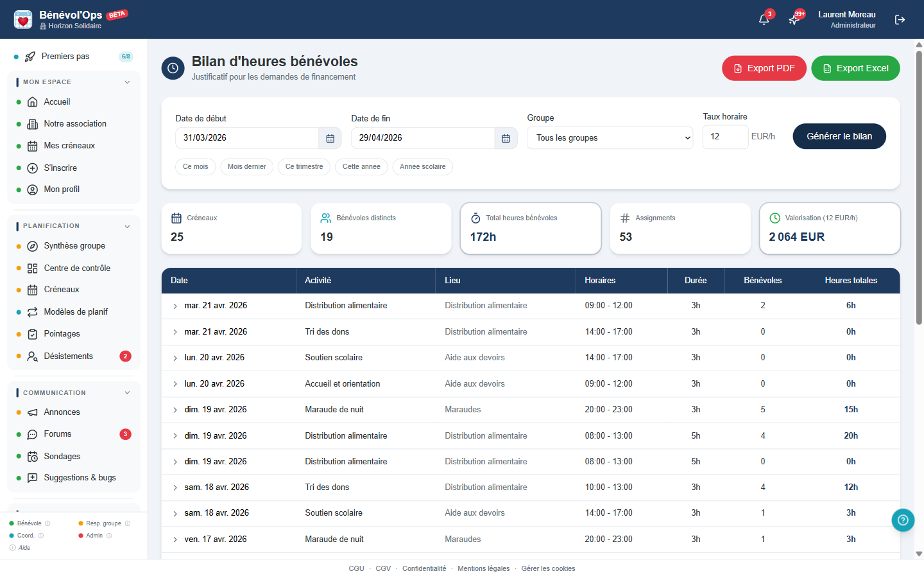This screenshot has width=924, height=578.
Task: Collapse the COMMUNICATION section
Action: [x=127, y=393]
